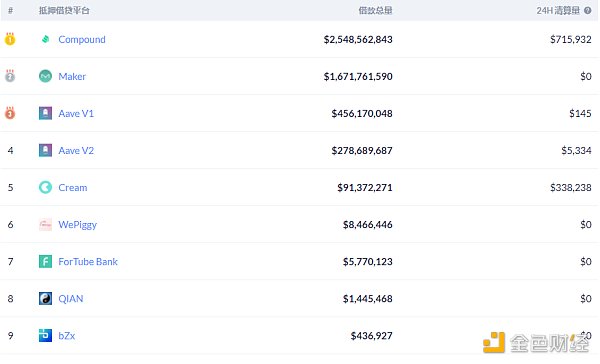
Task: Open the Aave V2 link
Action: point(76,150)
